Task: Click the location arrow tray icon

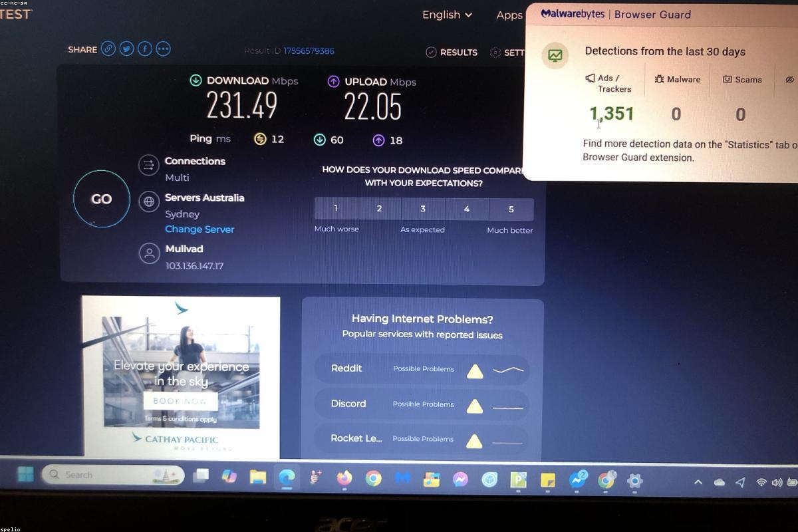Action: coord(740,483)
